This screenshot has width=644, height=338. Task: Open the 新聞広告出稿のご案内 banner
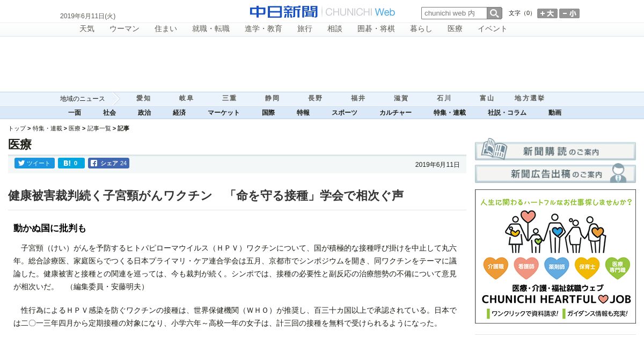coord(555,173)
